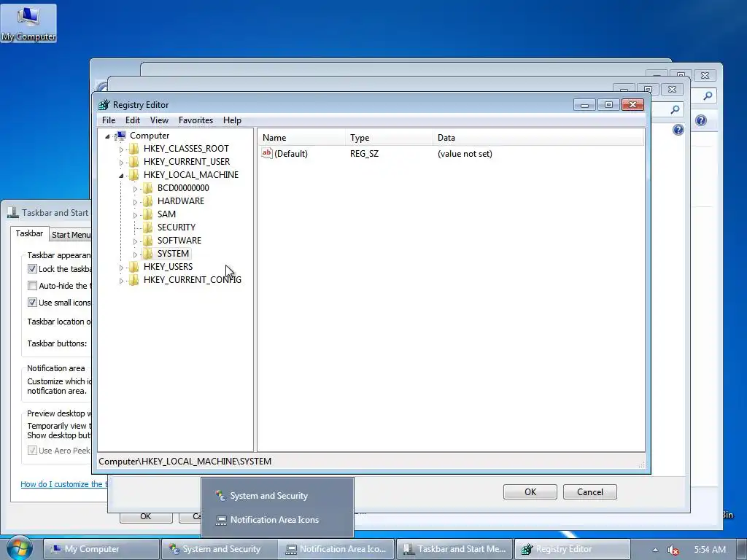
Task: Expand the SYSTEM subkey
Action: [135, 254]
